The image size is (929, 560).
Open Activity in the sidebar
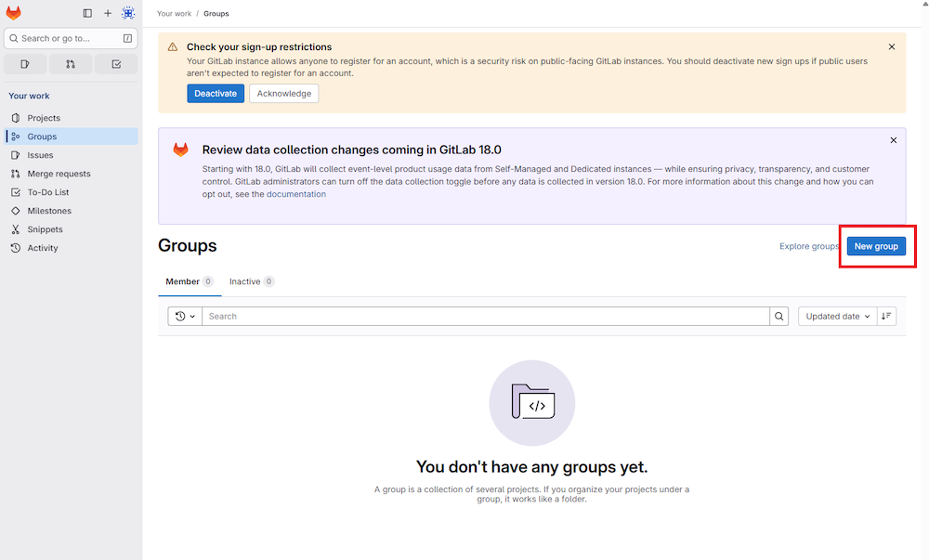click(72, 248)
